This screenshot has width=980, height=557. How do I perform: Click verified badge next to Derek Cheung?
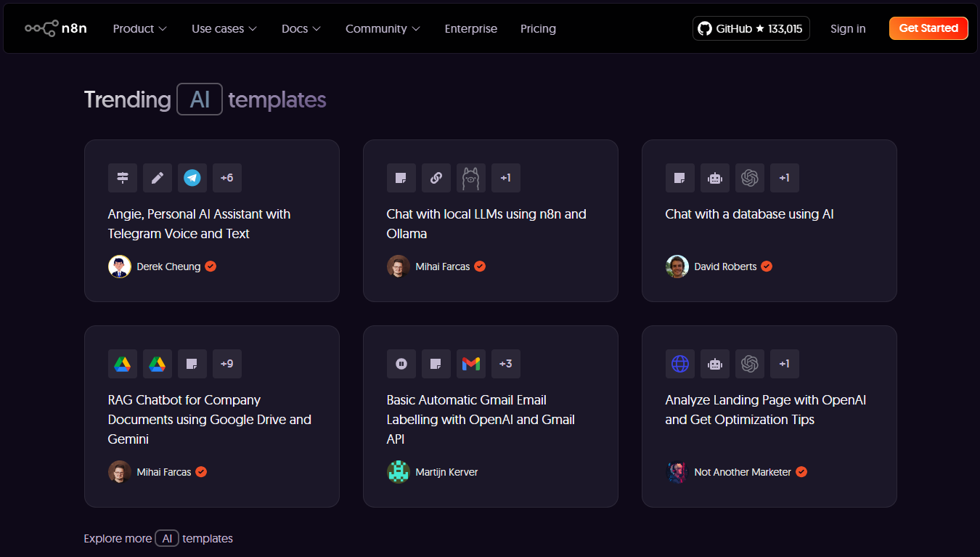(211, 267)
